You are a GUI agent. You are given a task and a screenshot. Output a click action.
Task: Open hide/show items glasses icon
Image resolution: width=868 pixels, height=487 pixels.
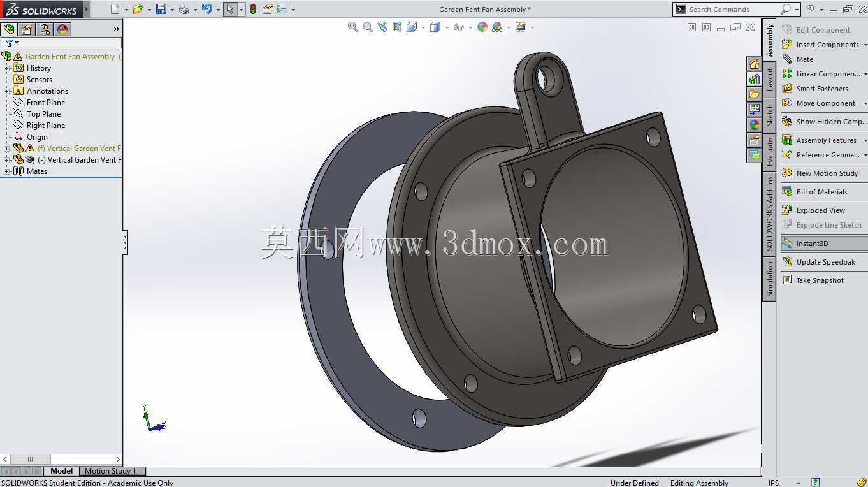tap(458, 27)
